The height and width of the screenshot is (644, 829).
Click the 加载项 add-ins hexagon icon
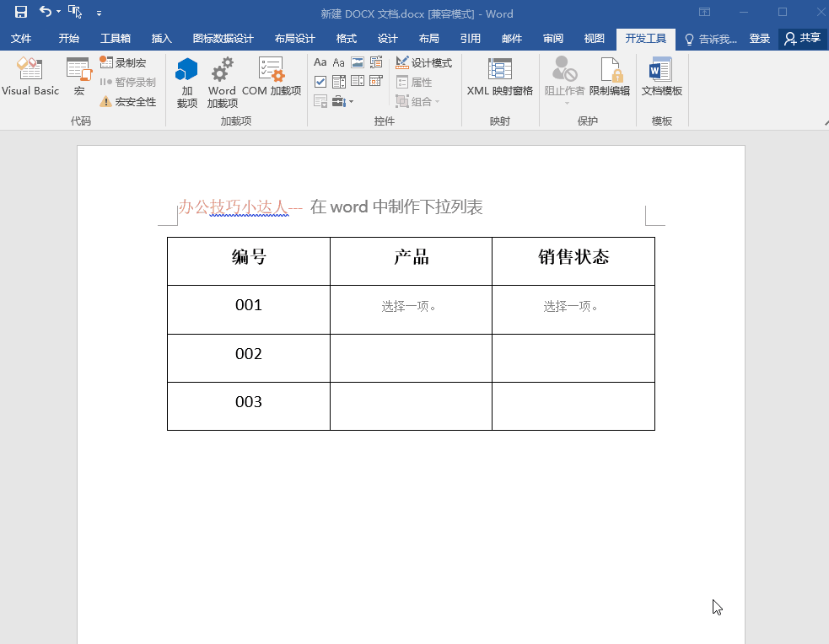pyautogui.click(x=186, y=83)
